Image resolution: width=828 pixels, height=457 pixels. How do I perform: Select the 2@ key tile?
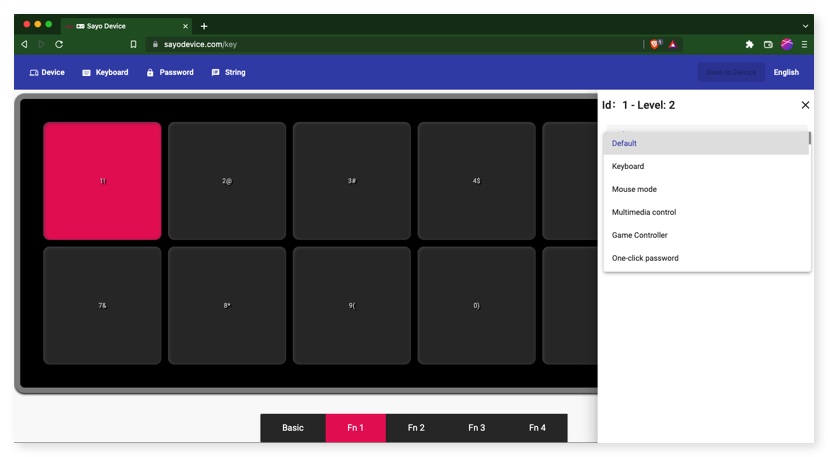tap(227, 181)
